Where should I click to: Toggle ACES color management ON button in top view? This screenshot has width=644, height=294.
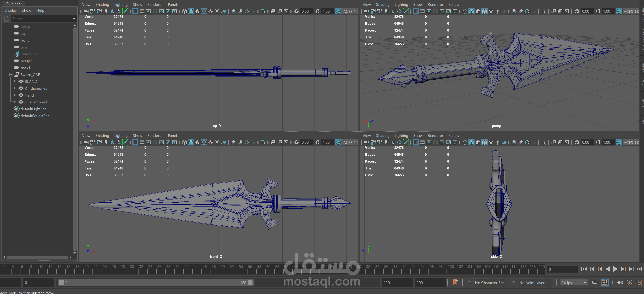pyautogui.click(x=338, y=11)
